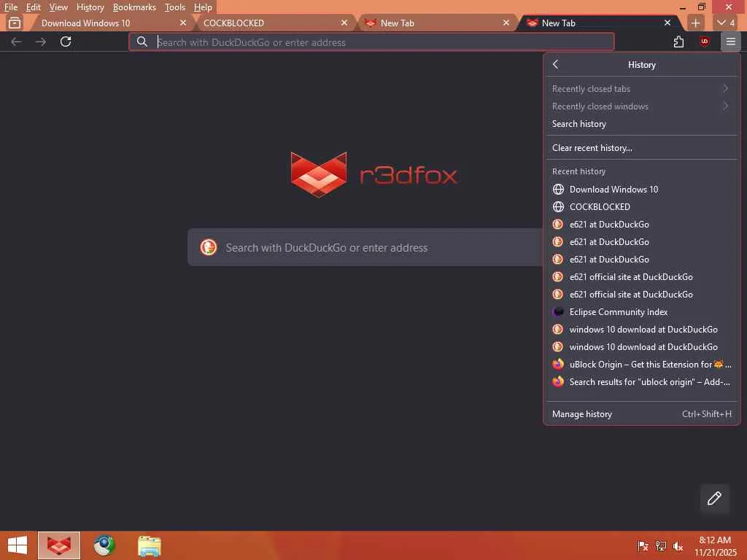Open the File menu
This screenshot has height=560, width=747.
10,7
